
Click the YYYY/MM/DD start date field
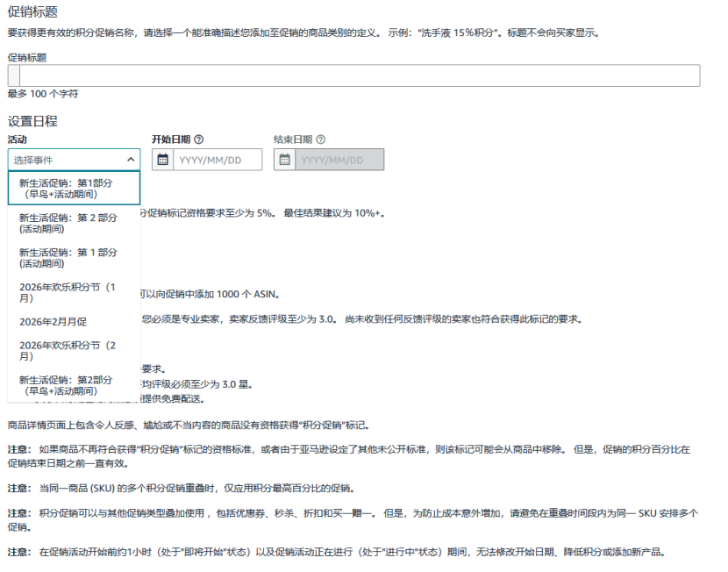pos(219,160)
